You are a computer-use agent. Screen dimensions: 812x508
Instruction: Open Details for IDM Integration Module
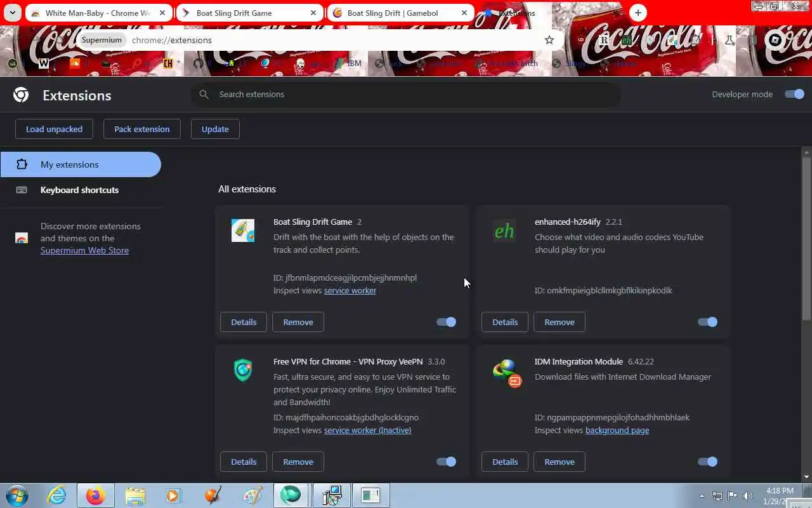pos(505,462)
